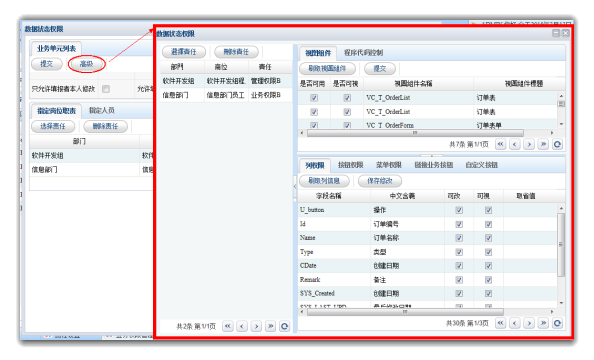Click right arrow of column permissions horizontal scrollbar

pyautogui.click(x=552, y=312)
